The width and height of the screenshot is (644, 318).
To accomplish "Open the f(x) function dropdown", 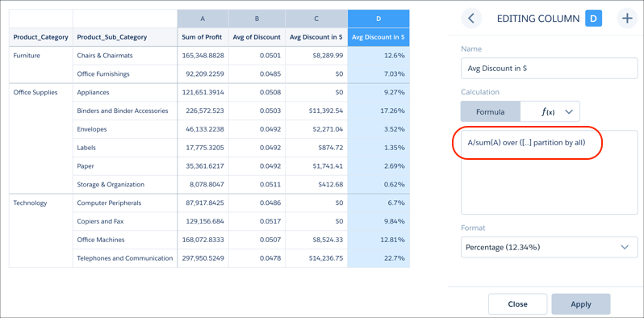I will tap(550, 111).
